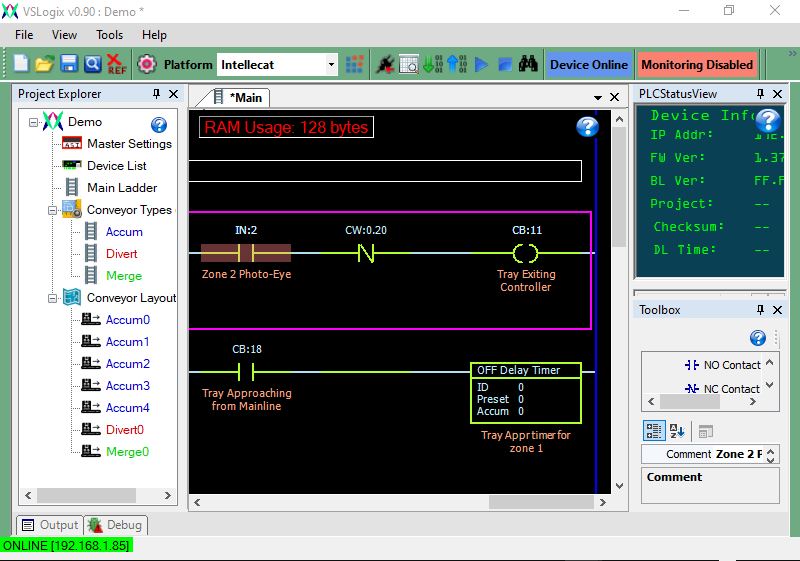Switch to the Debug tab
Image resolution: width=800 pixels, height=561 pixels.
[116, 525]
